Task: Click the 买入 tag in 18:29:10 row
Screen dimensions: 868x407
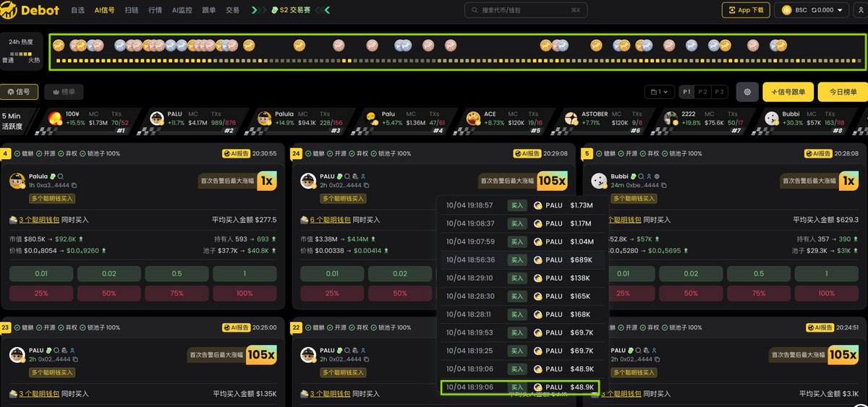Action: click(517, 278)
